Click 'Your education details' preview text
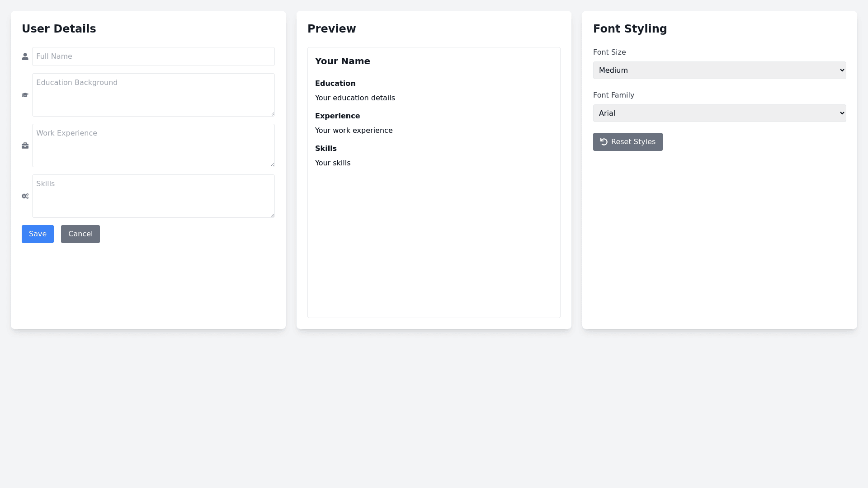This screenshot has width=868, height=488. [355, 98]
